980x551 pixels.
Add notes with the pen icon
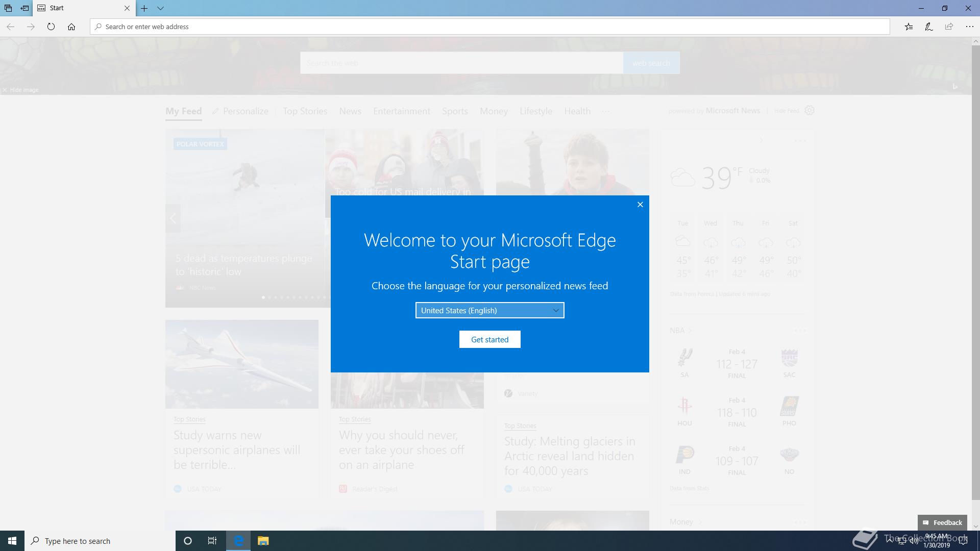[929, 27]
